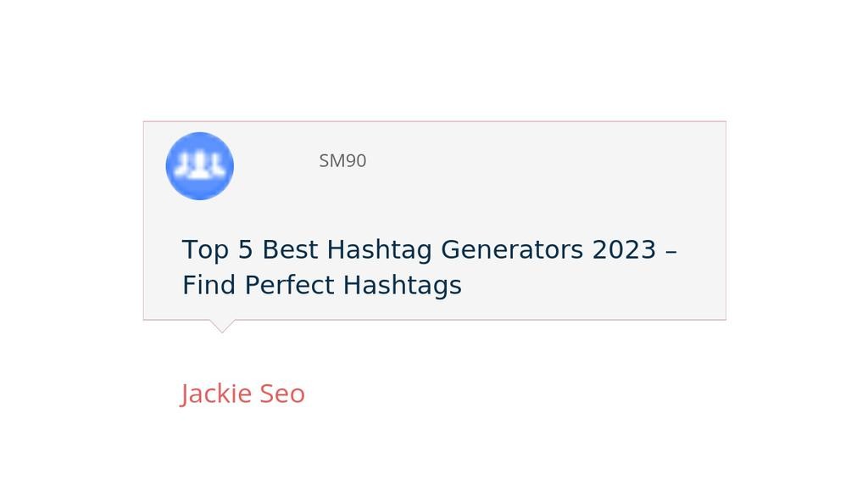Open the Top 5 Best Hashtag Generators article
Screen dimensions: 868x497
[430, 267]
